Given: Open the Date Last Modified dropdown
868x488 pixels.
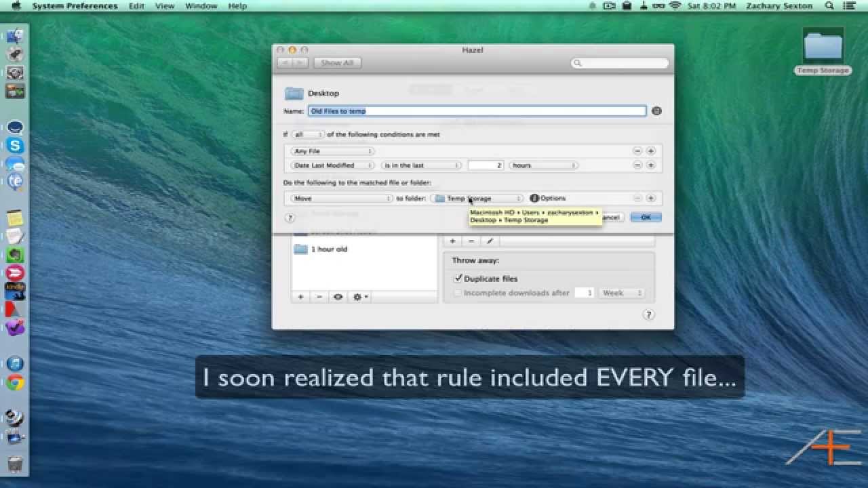Looking at the screenshot, I should (332, 165).
